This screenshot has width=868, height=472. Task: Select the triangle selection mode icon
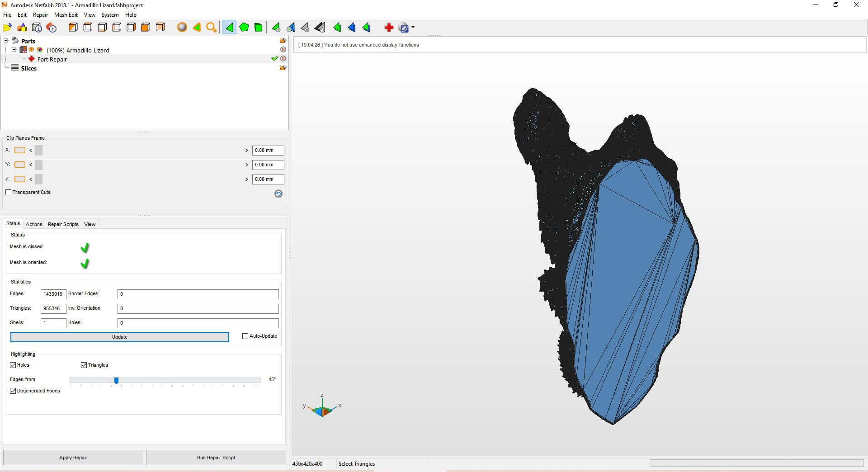click(x=229, y=28)
